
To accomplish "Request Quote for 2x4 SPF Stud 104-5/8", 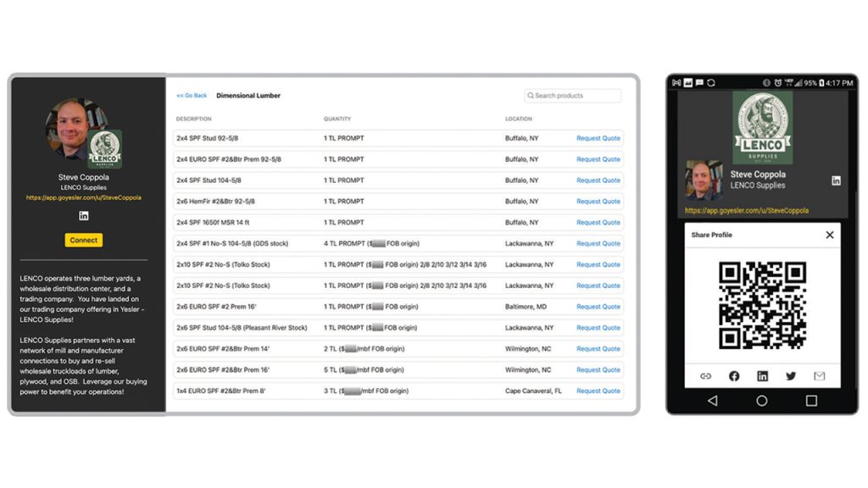I will (598, 180).
